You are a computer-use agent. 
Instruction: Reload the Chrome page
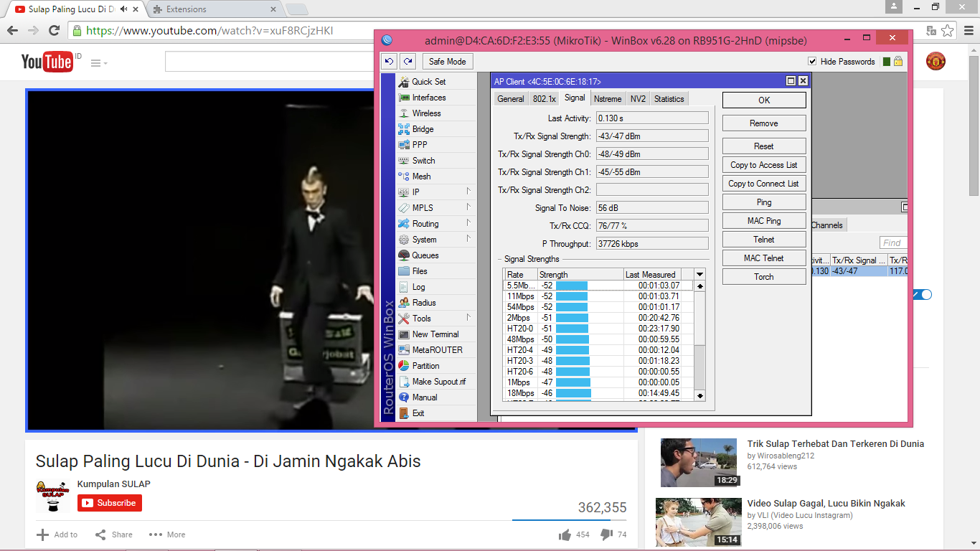[54, 31]
